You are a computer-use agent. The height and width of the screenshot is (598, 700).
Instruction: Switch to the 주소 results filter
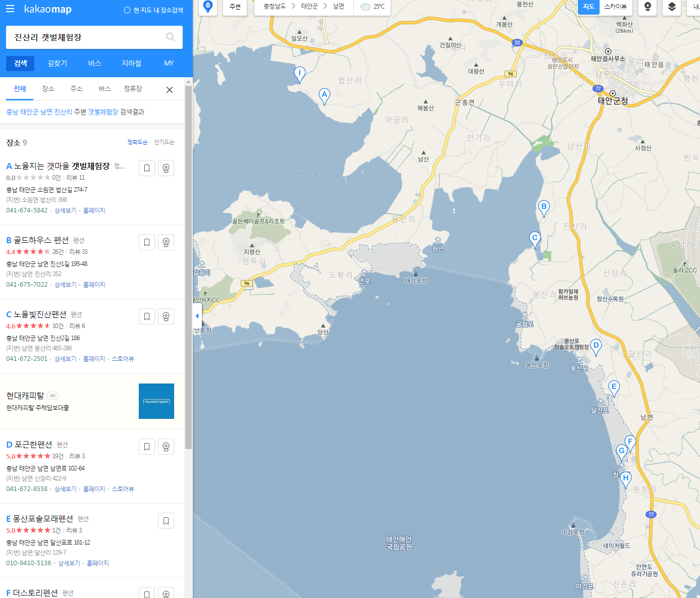click(76, 89)
